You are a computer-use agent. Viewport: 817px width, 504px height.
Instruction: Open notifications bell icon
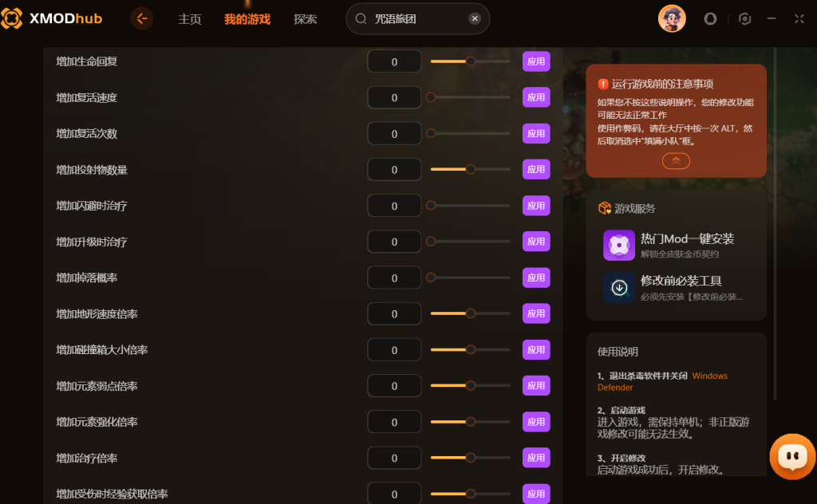click(x=710, y=19)
